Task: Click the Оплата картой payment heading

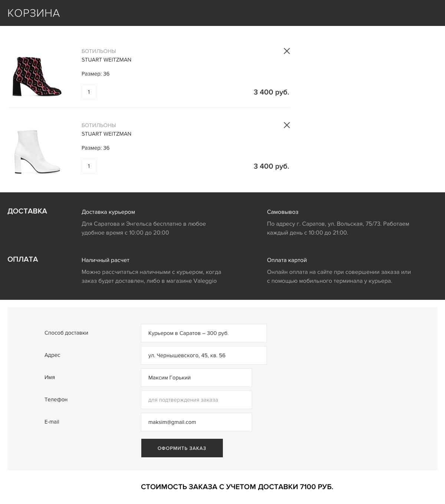Action: pyautogui.click(x=287, y=260)
